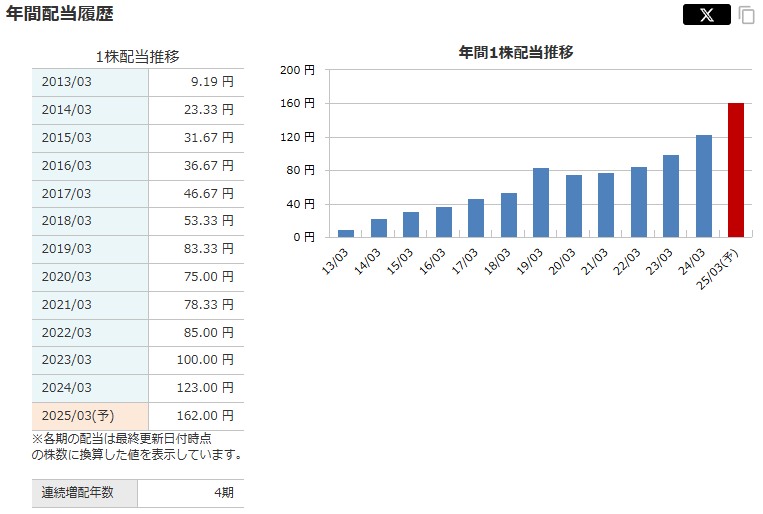The image size is (763, 514).
Task: Click the X (Twitter) share button
Action: pyautogui.click(x=706, y=14)
